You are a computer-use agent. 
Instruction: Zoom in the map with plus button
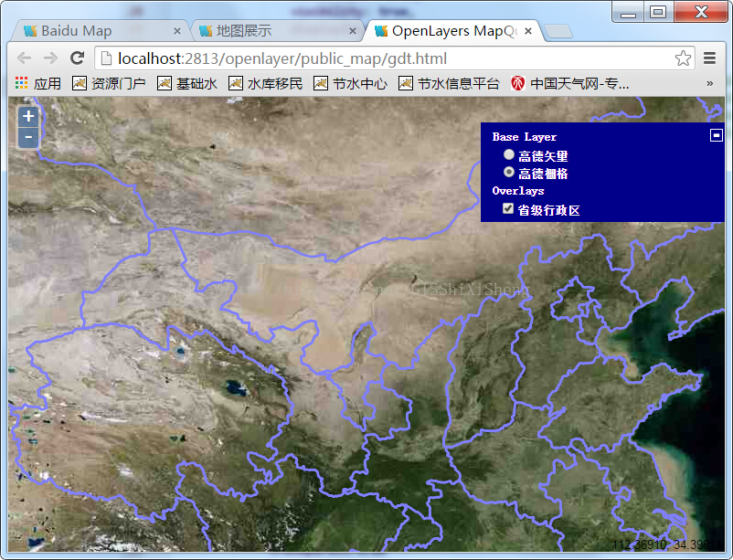28,116
